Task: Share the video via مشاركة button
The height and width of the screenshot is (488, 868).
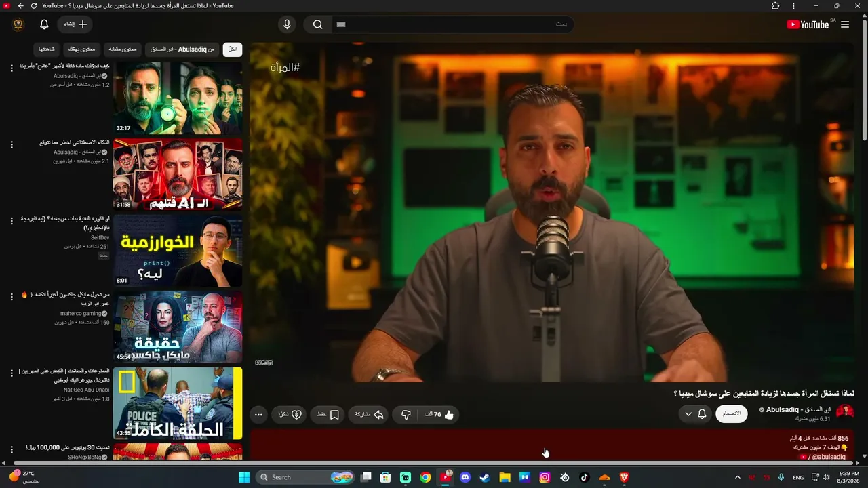Action: (369, 415)
